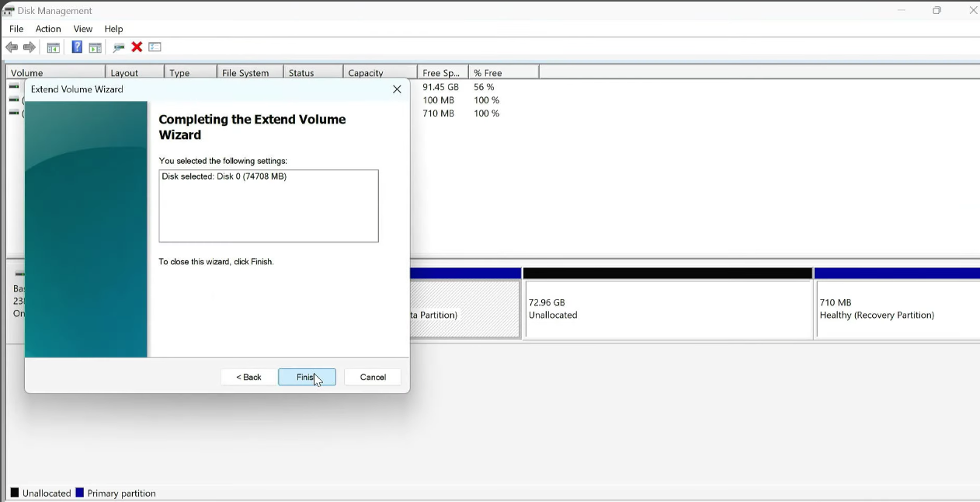This screenshot has width=980, height=502.
Task: Sort by Capacity column header
Action: point(380,73)
